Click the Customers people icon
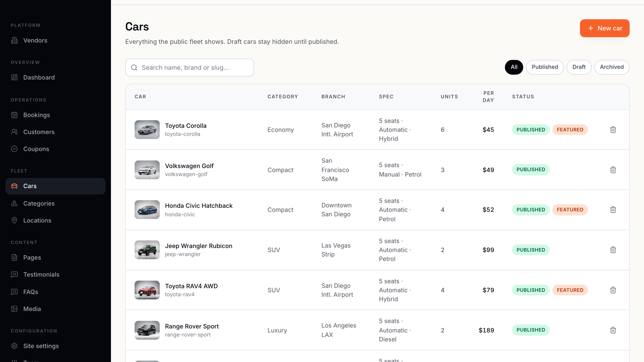 (x=14, y=132)
